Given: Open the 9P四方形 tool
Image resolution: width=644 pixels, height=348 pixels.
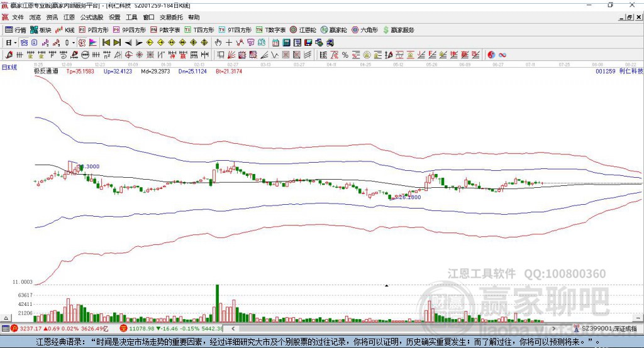Looking at the screenshot, I should (130, 30).
